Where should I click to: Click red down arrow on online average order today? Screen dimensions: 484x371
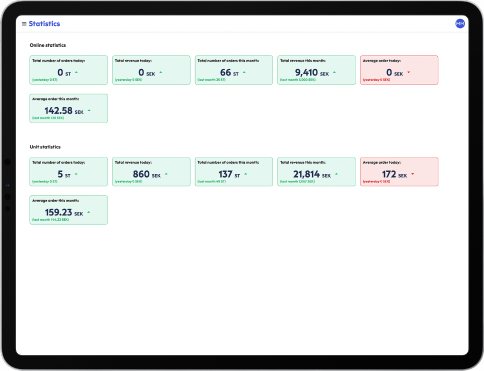tap(409, 72)
